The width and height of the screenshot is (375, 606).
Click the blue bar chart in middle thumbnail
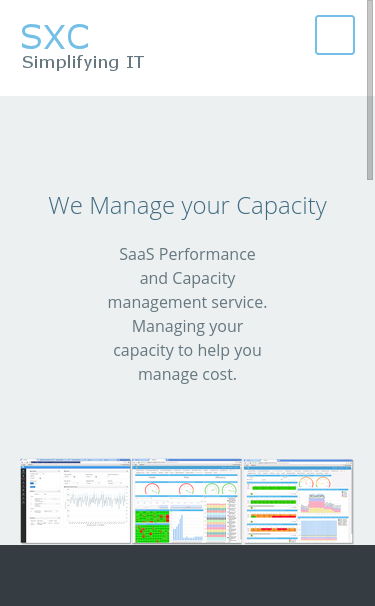click(187, 528)
